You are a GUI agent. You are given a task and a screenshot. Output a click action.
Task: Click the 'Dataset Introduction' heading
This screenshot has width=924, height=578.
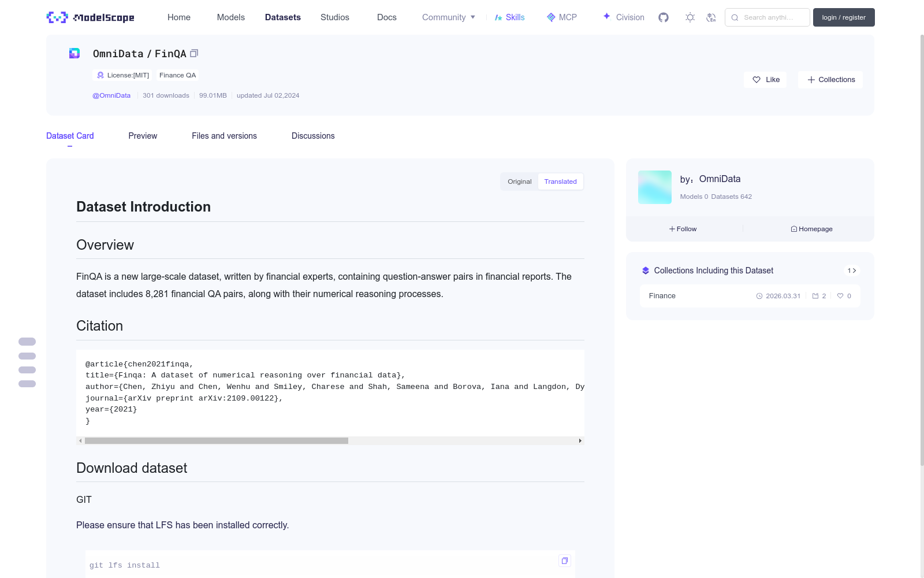(x=143, y=207)
